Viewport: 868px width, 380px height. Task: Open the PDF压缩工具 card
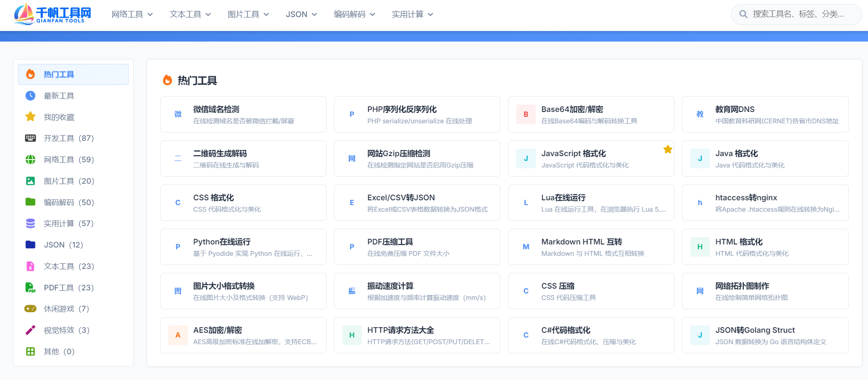tap(417, 247)
